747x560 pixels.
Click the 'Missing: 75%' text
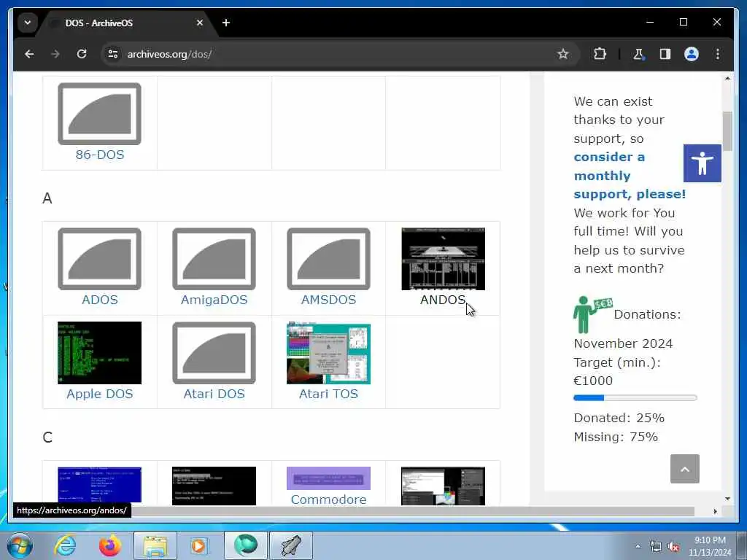616,437
